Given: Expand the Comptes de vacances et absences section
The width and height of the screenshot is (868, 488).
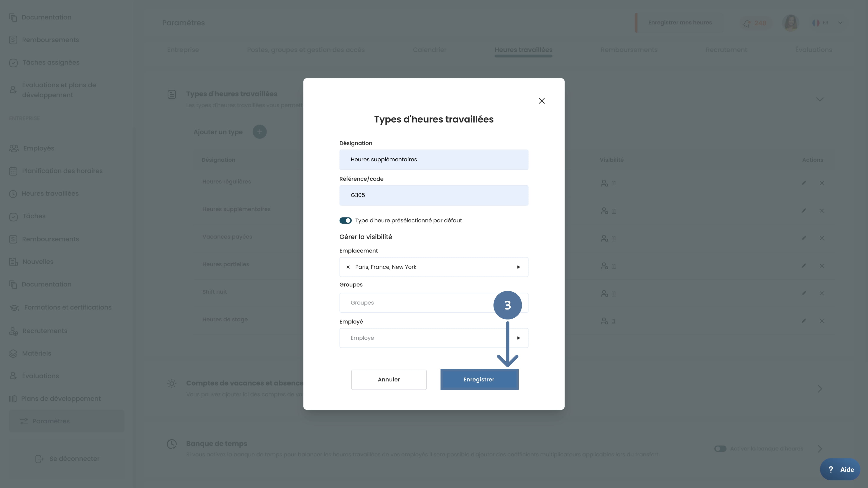Looking at the screenshot, I should (820, 389).
